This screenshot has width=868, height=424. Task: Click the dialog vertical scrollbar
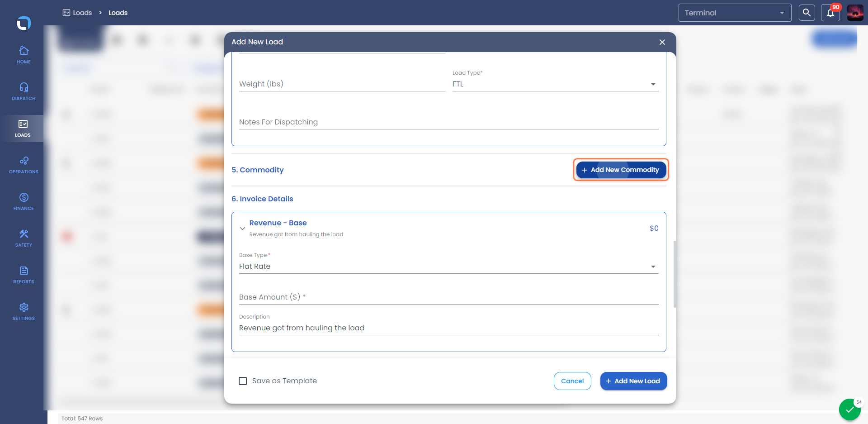675,274
